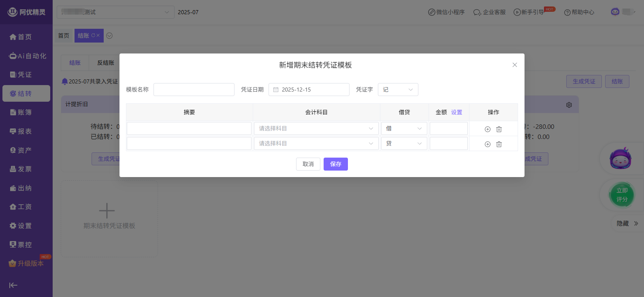644x297 pixels.
Task: Click the 设置 link beside 金额
Action: click(x=456, y=112)
